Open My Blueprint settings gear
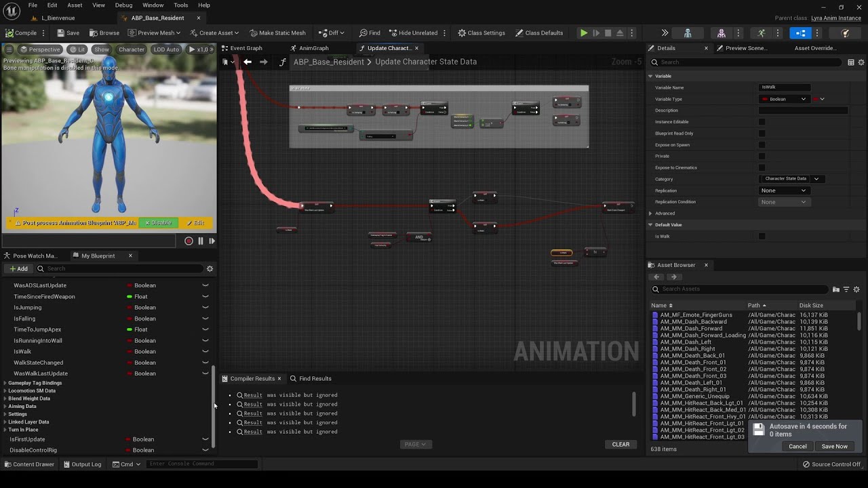 coord(210,268)
